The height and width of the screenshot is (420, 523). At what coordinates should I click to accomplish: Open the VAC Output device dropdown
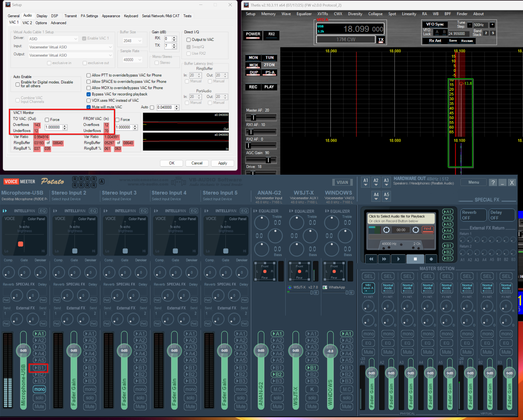(x=71, y=55)
